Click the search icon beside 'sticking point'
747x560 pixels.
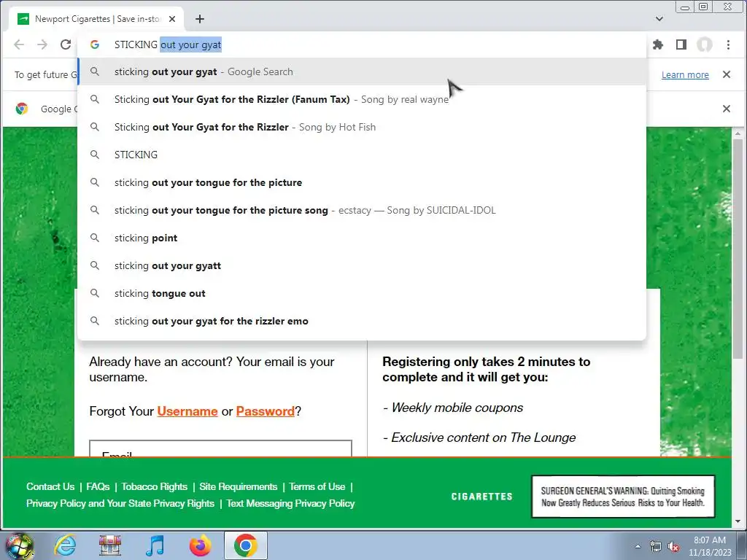pyautogui.click(x=95, y=238)
